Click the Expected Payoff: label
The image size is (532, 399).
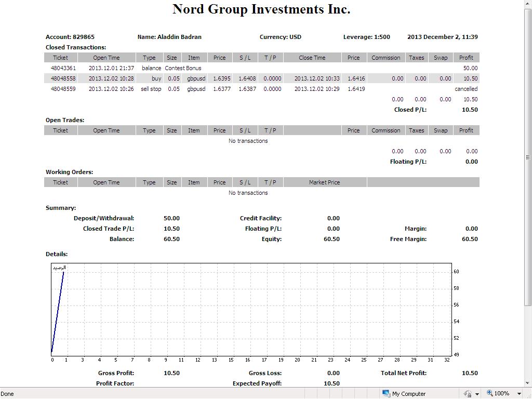click(x=257, y=383)
